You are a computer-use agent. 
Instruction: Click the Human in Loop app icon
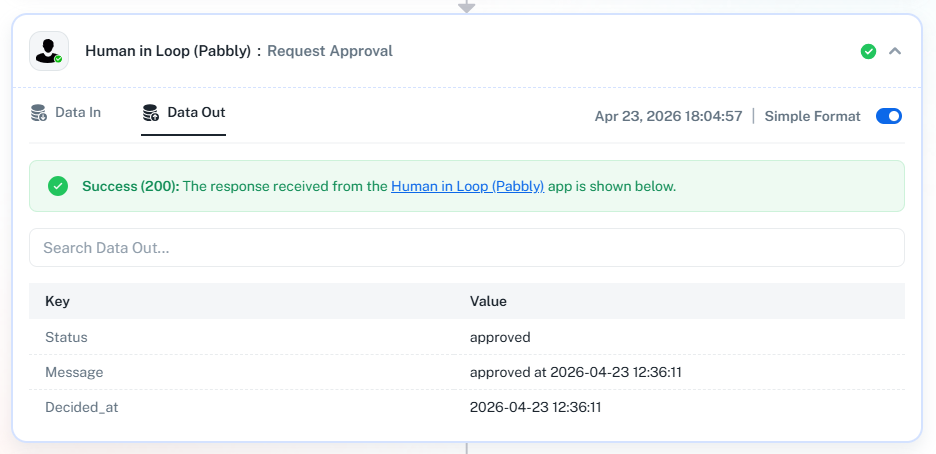(x=48, y=51)
